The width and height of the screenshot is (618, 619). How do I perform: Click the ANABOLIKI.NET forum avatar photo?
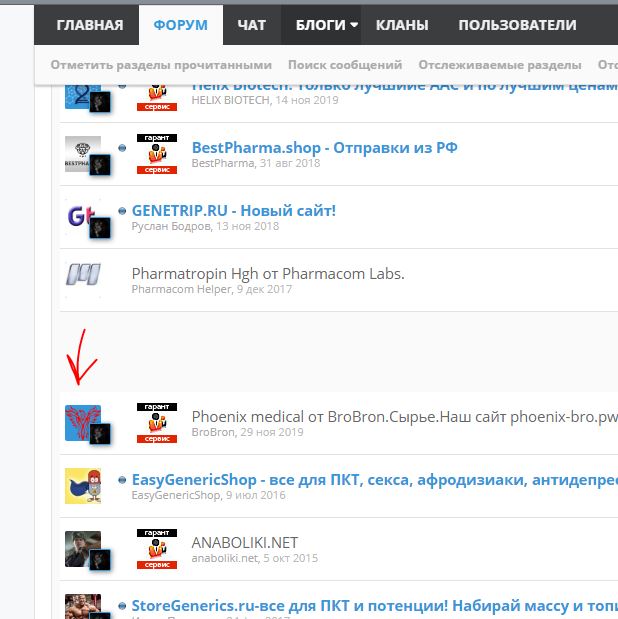(x=82, y=550)
